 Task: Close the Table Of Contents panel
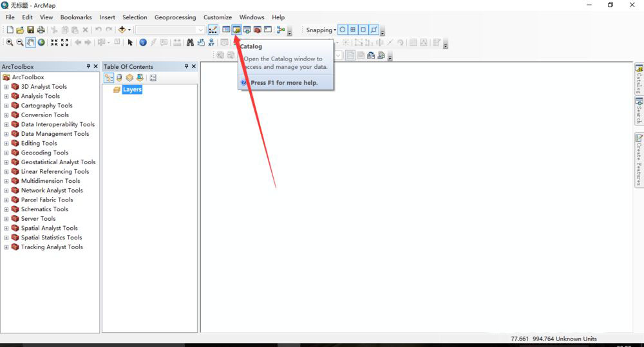(194, 66)
